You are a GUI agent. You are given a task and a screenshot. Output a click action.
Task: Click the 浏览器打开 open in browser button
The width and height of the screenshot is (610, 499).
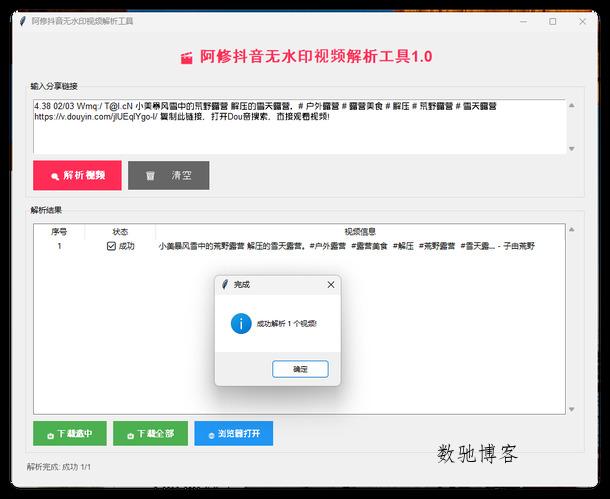point(233,433)
